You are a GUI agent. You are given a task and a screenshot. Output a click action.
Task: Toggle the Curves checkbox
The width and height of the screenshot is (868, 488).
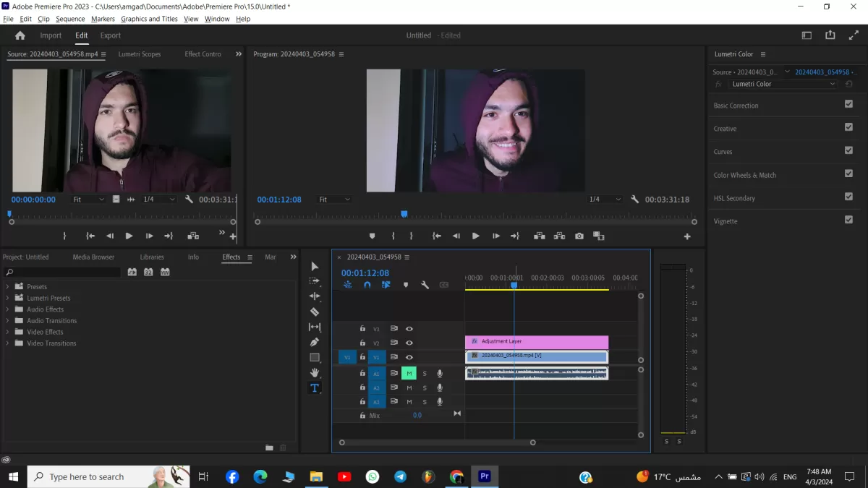pyautogui.click(x=848, y=150)
